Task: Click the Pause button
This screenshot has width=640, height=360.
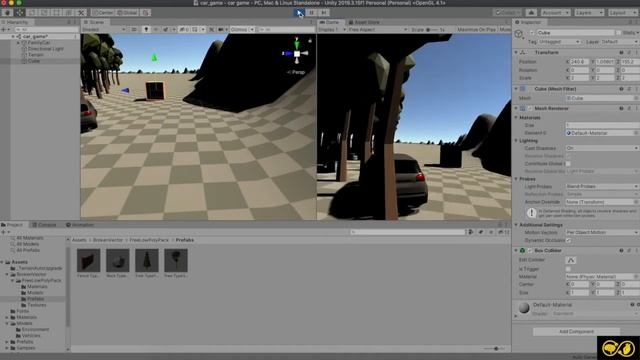Action: [311, 13]
